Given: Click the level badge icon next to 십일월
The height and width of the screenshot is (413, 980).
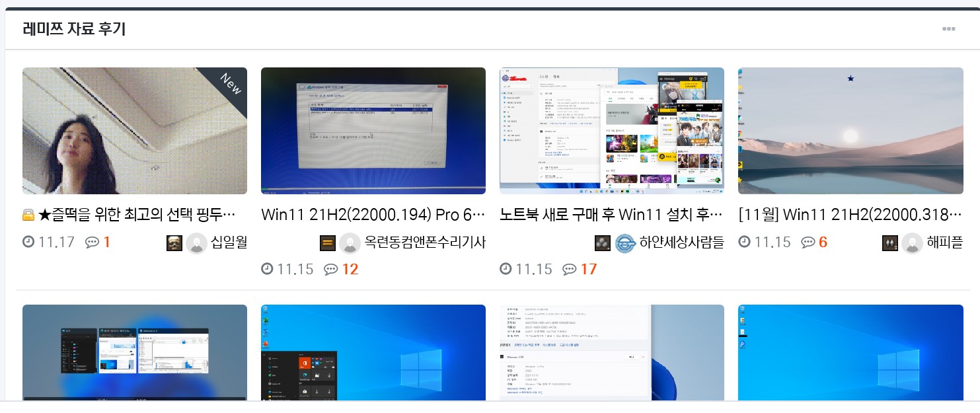Looking at the screenshot, I should (x=174, y=243).
